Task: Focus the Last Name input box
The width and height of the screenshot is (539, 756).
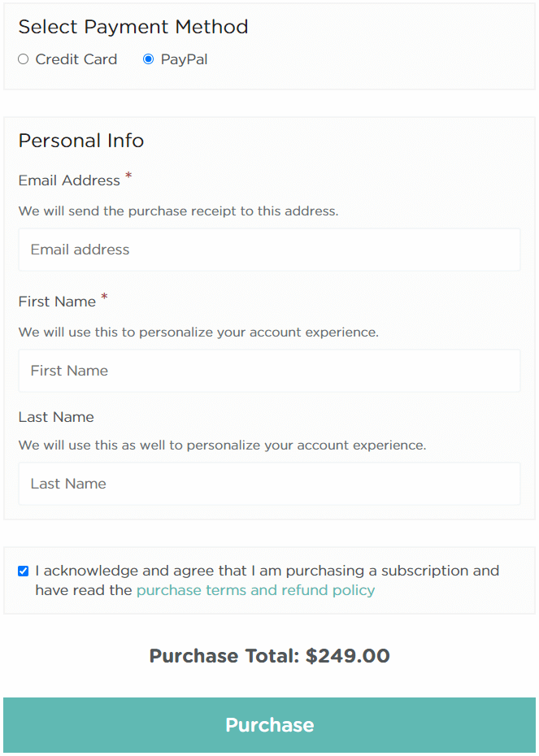Action: pos(270,484)
